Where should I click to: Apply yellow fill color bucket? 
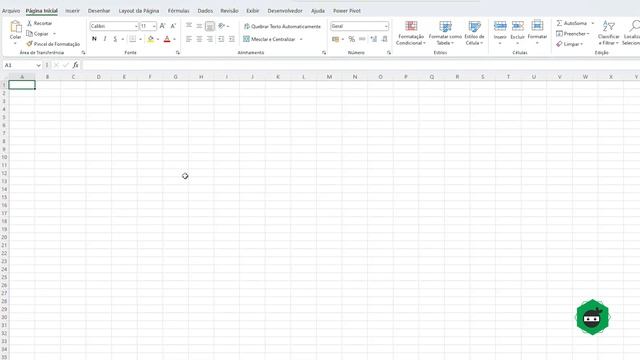pos(151,39)
